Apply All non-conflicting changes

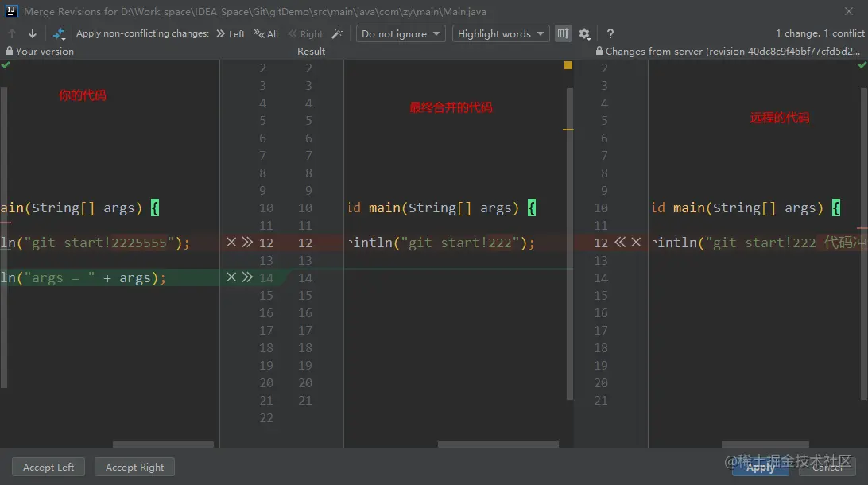[x=265, y=33]
